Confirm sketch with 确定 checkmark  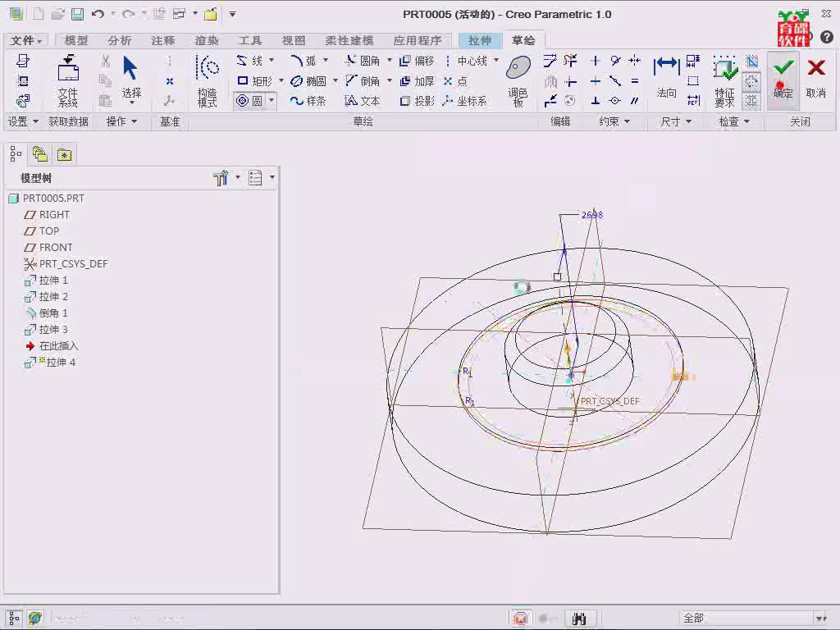point(783,80)
